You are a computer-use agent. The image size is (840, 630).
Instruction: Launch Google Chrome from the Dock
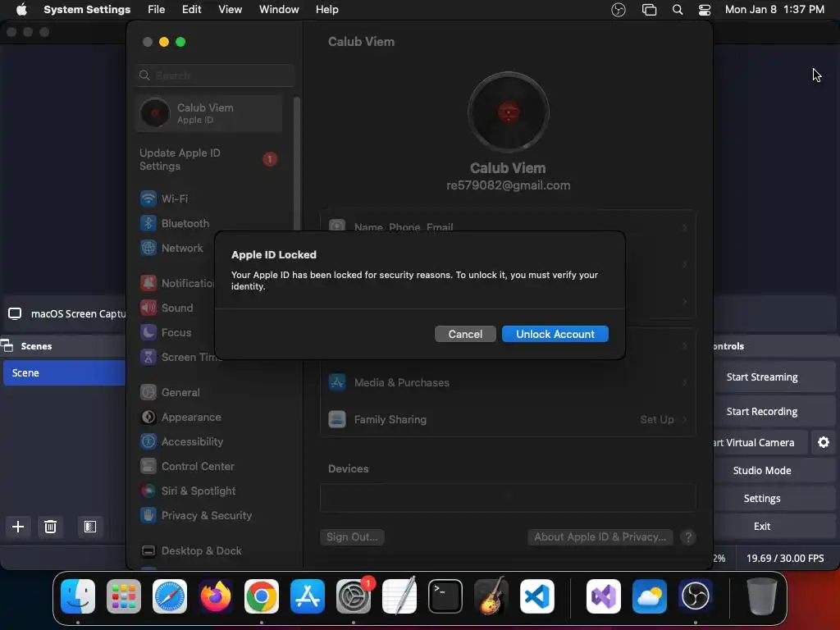point(262,596)
